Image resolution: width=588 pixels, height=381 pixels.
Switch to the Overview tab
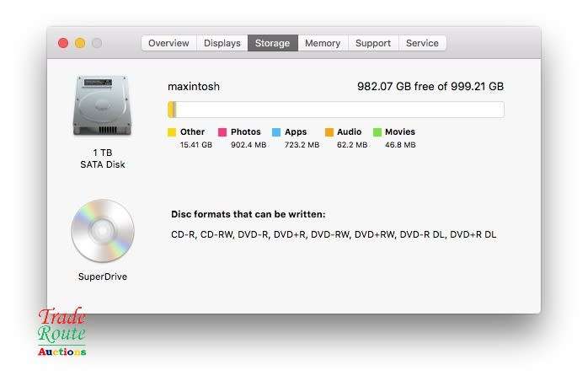pos(168,43)
